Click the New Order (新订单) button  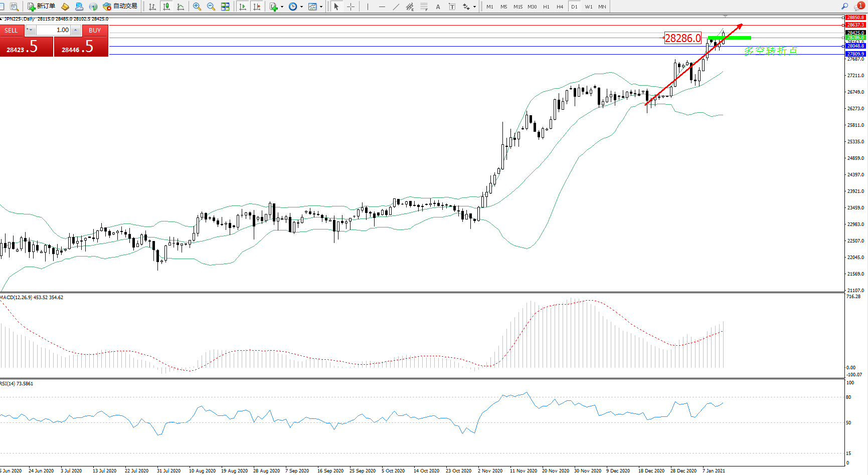[41, 7]
